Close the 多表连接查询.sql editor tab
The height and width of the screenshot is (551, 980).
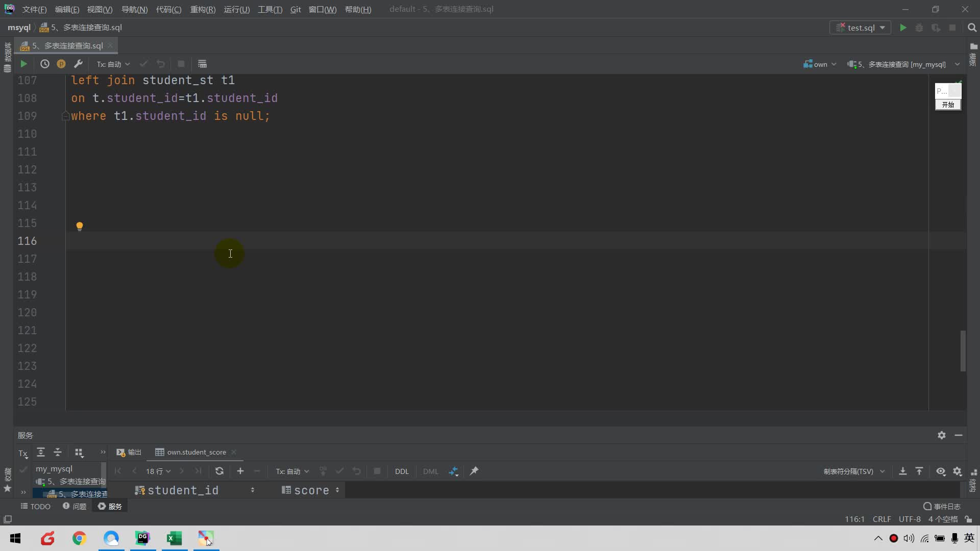point(110,45)
